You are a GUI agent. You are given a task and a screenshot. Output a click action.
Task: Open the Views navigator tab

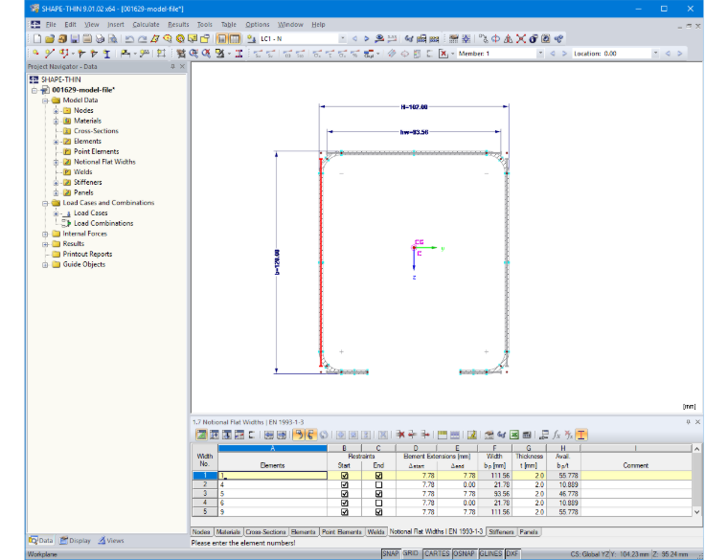(x=110, y=541)
